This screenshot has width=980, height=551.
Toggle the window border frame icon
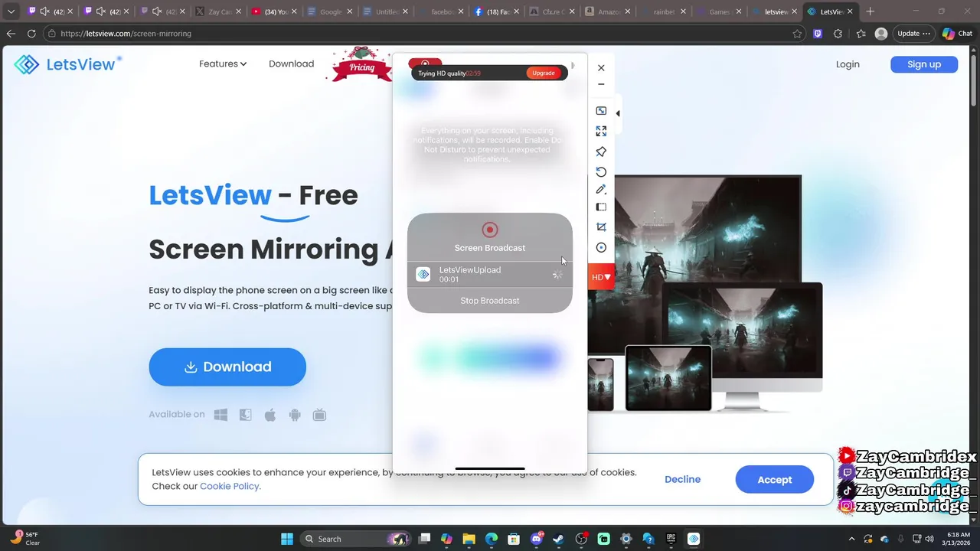coord(601,207)
